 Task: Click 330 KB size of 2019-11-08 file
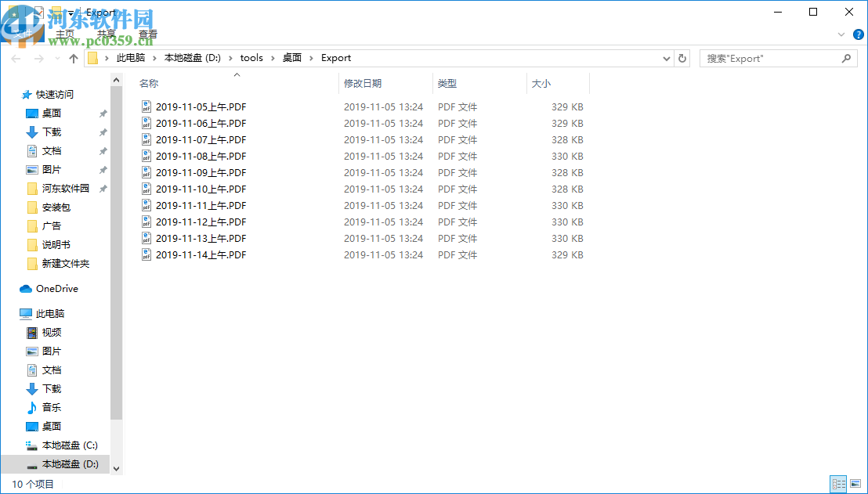(x=567, y=156)
